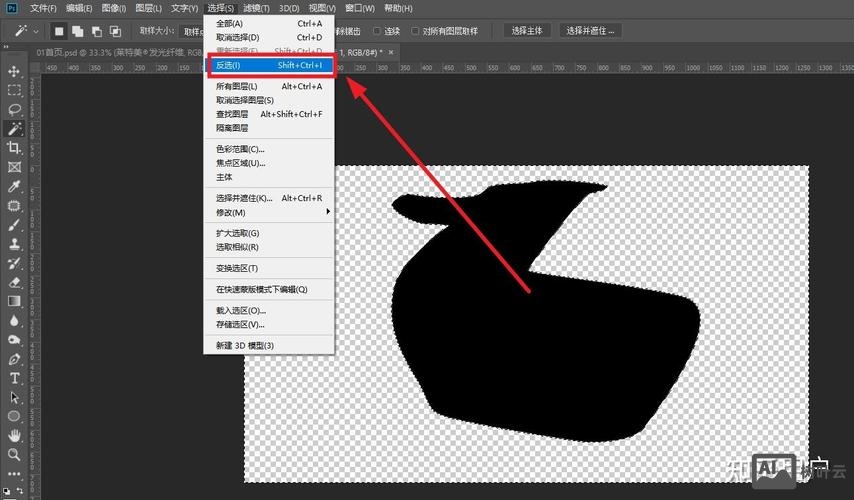The height and width of the screenshot is (500, 854).
Task: Click the 选择并遮住... button
Action: pyautogui.click(x=590, y=31)
